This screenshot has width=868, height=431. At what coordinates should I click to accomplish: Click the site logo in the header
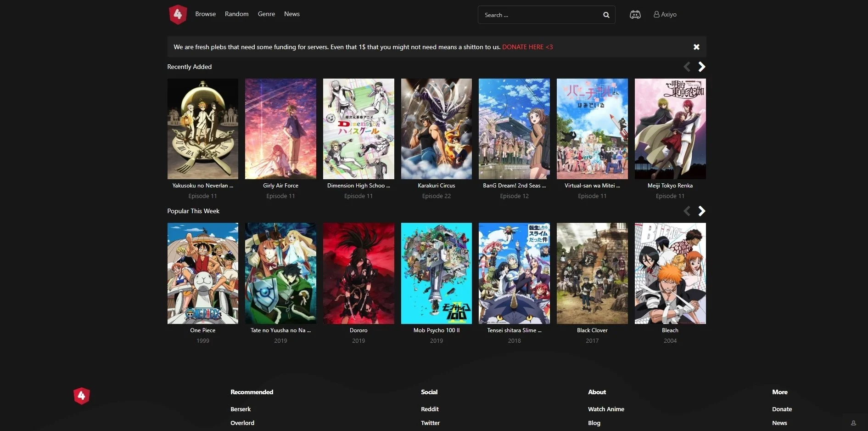point(178,15)
